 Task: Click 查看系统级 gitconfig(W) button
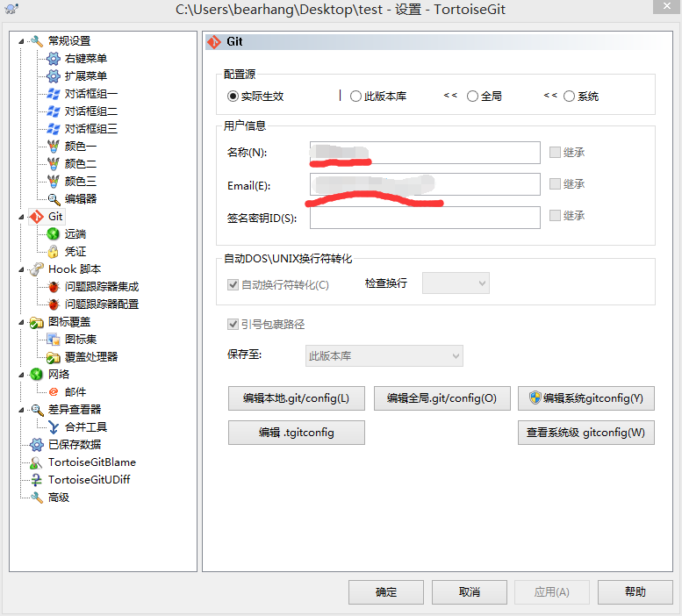click(585, 433)
